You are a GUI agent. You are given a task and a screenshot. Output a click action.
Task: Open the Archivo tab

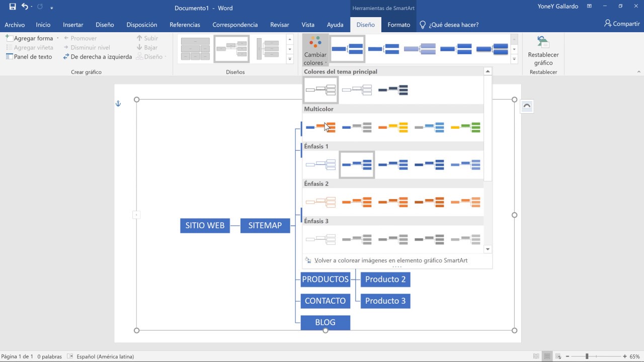tap(15, 25)
